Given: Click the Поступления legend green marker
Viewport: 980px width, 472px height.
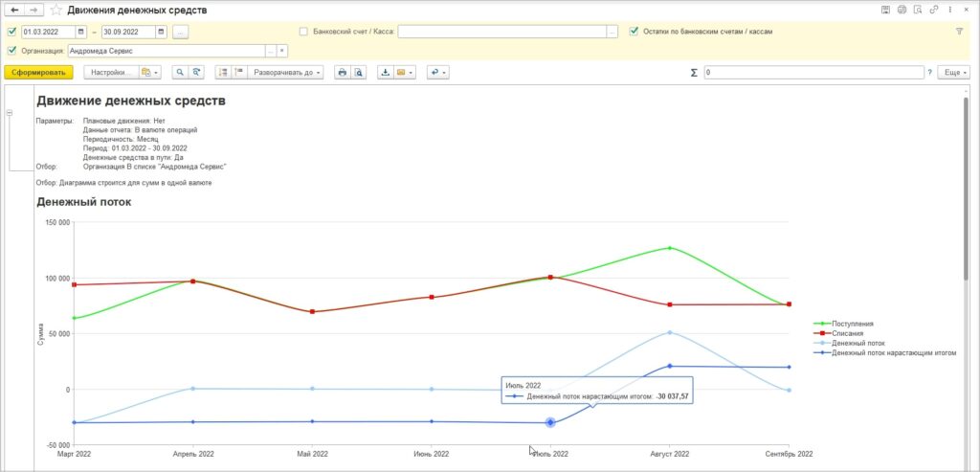Looking at the screenshot, I should 822,324.
